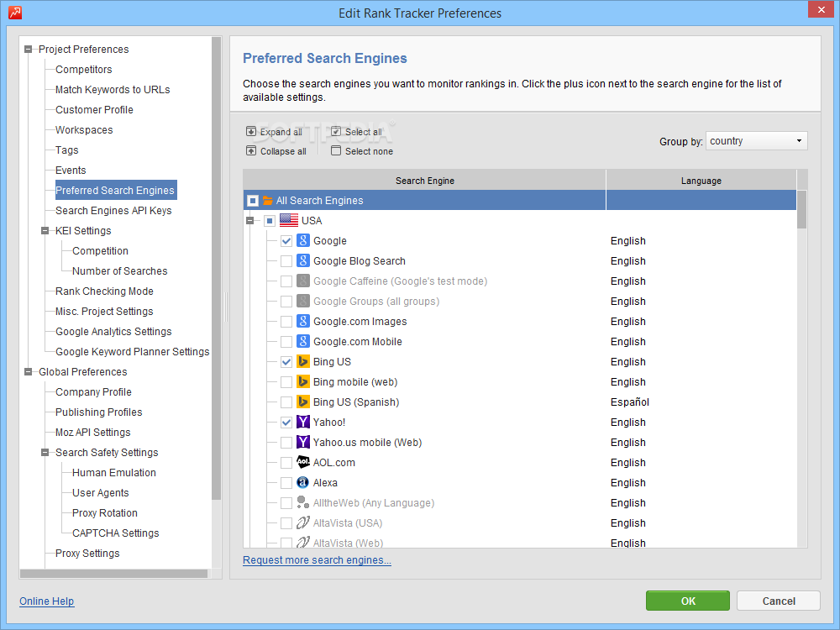
Task: Click the Select none empty box icon
Action: click(x=336, y=151)
